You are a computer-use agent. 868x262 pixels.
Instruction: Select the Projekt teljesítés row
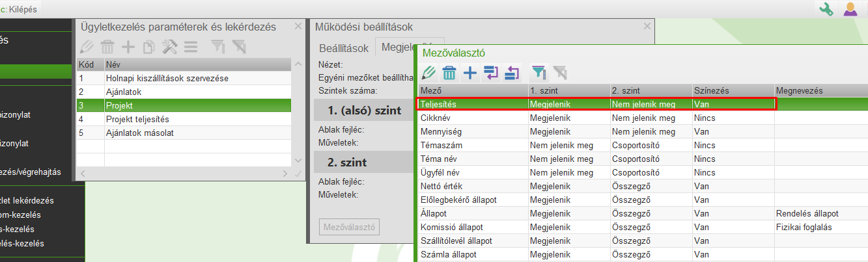click(184, 119)
